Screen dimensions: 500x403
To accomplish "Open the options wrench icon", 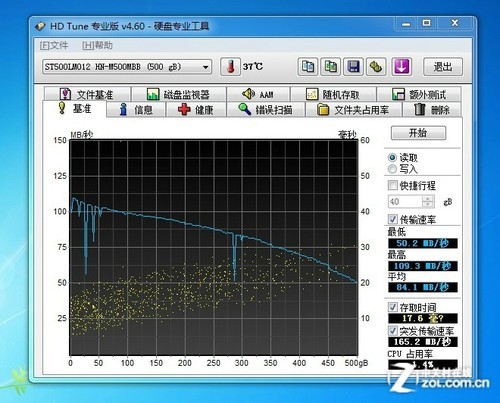I will [376, 67].
